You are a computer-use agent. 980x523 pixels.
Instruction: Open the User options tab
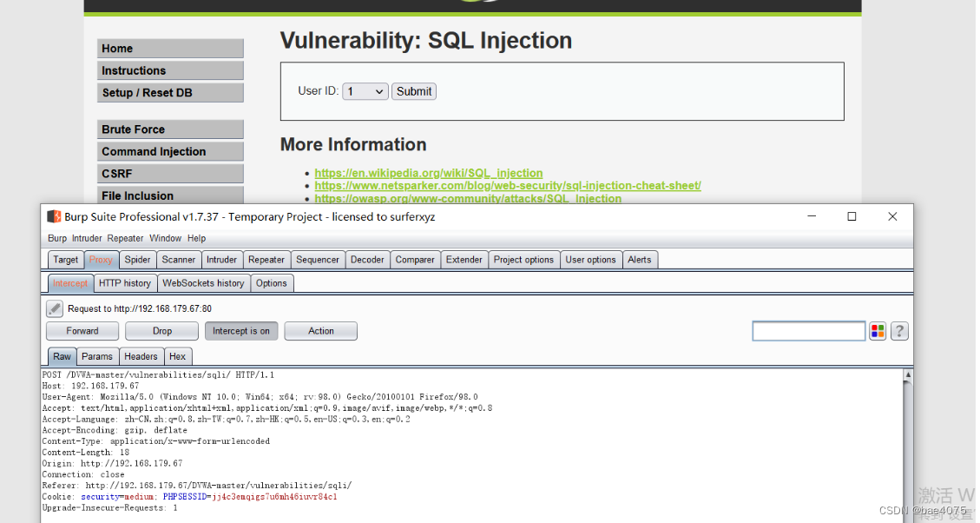[x=590, y=260]
